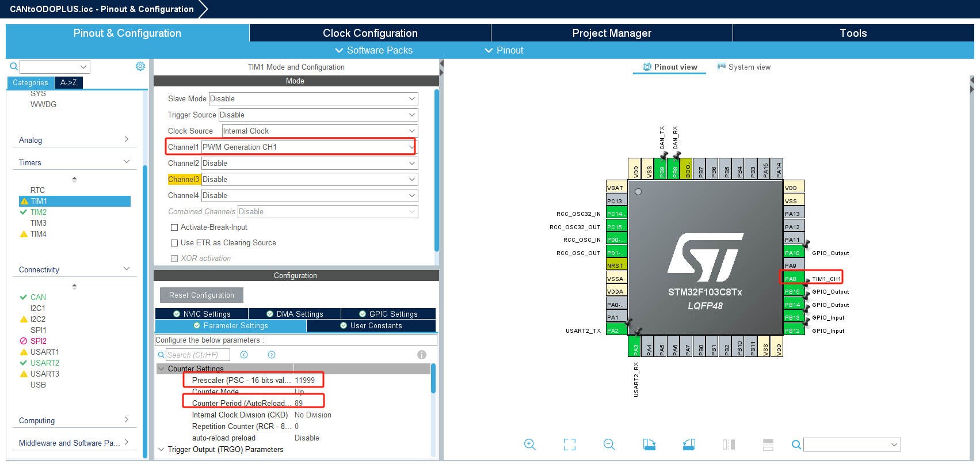Rotate the chip clockwise
980x467 pixels.
click(649, 445)
